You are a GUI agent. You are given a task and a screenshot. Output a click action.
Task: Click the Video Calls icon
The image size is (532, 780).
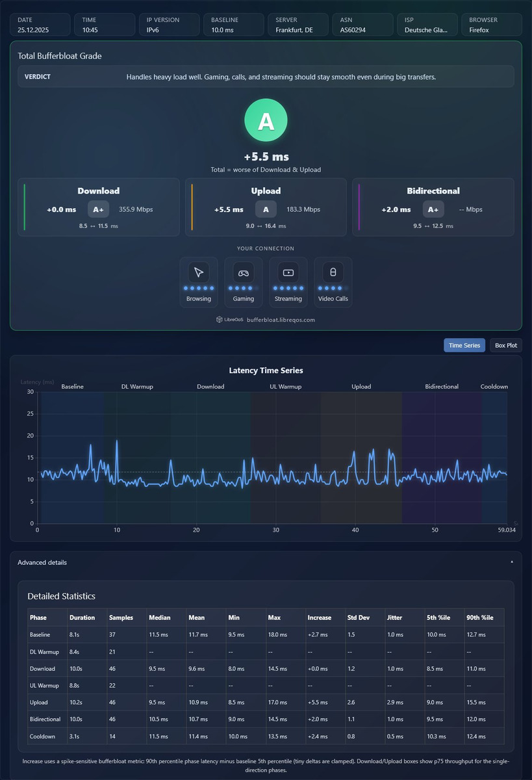click(333, 272)
